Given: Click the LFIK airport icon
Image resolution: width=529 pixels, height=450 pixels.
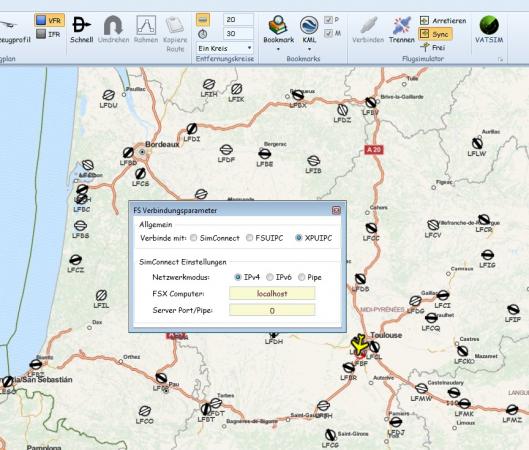Looking at the screenshot, I should 236,89.
